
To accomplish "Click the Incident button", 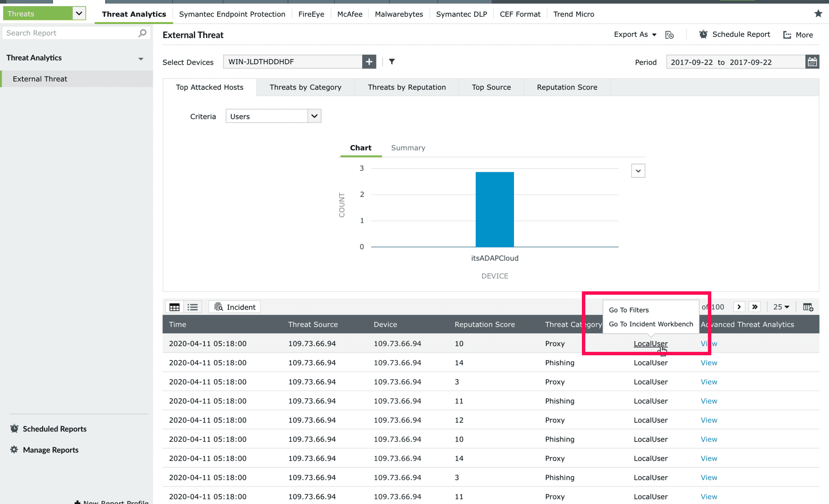I will pyautogui.click(x=235, y=307).
